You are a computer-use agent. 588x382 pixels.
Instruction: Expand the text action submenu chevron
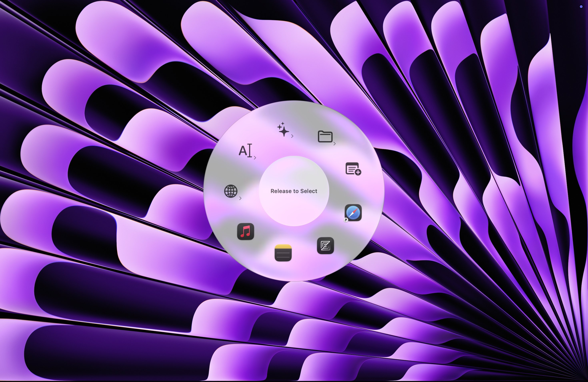pos(255,157)
